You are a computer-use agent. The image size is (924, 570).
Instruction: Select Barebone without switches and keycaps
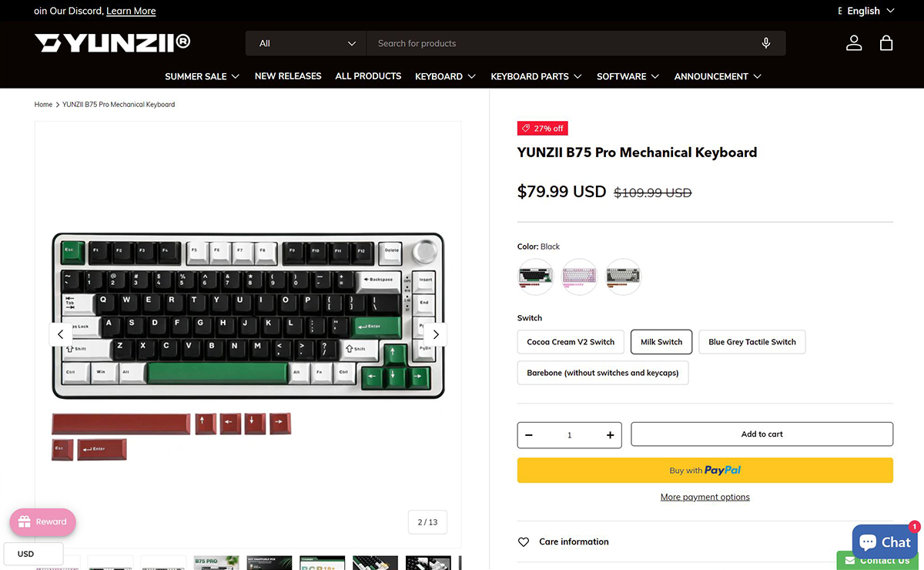coord(603,373)
